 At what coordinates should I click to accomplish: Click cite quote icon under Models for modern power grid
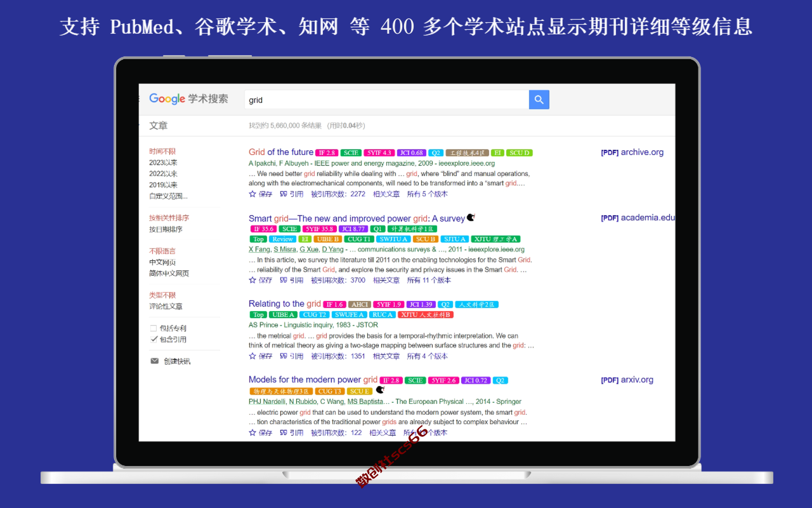click(284, 432)
